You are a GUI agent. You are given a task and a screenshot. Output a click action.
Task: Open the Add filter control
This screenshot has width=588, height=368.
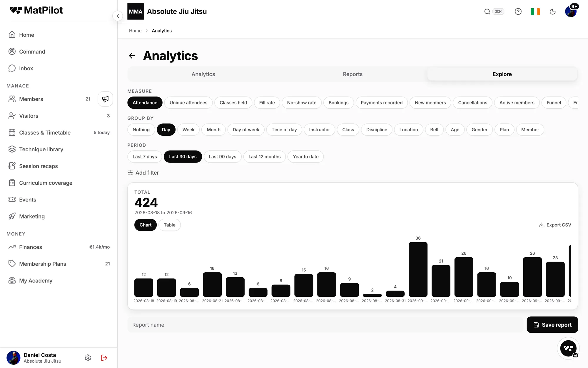(x=143, y=173)
